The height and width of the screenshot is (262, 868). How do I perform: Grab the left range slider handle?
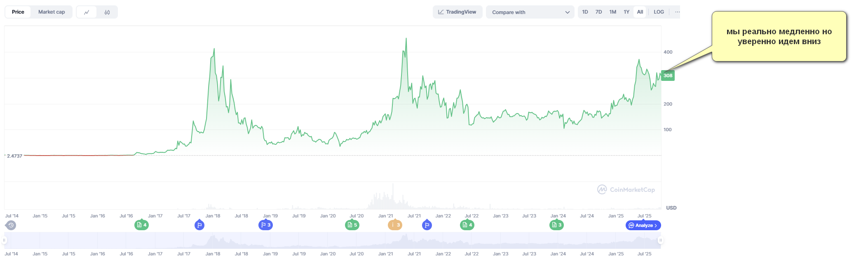pyautogui.click(x=5, y=240)
